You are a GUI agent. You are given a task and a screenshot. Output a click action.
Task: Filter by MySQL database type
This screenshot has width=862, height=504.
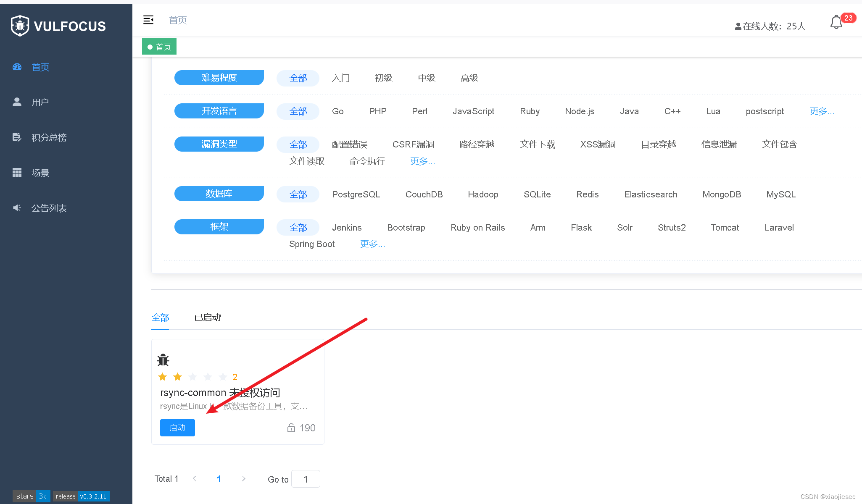(780, 194)
